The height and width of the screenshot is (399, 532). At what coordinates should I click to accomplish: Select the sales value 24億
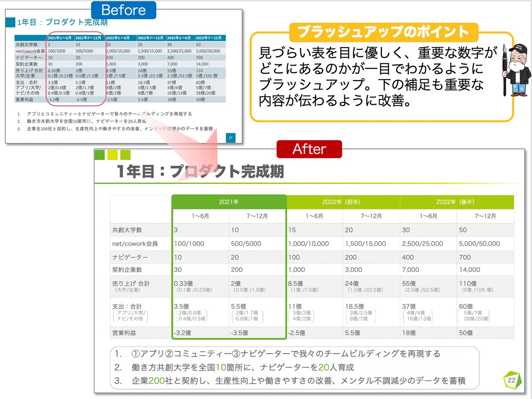351,284
